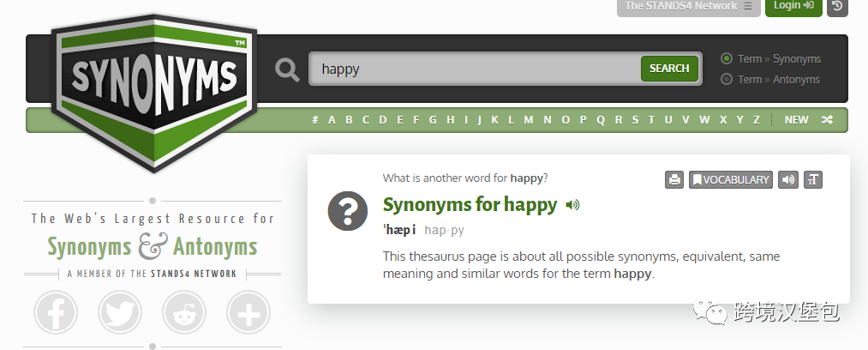
Task: Browse synonyms by letter K
Action: pyautogui.click(x=495, y=119)
